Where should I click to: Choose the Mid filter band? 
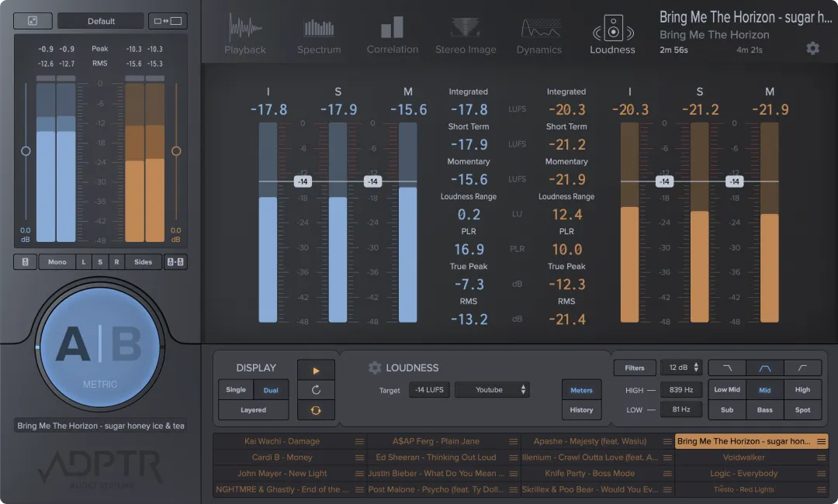(x=765, y=390)
